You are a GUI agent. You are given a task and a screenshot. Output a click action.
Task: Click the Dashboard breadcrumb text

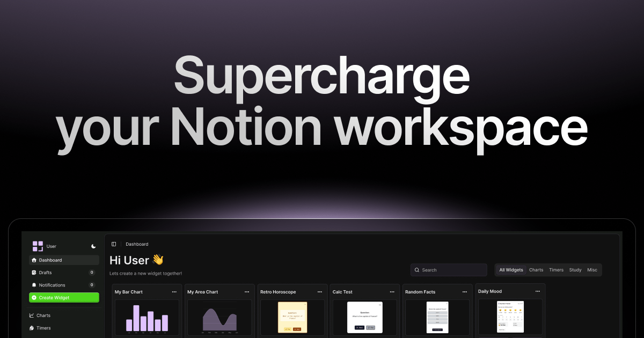(137, 244)
